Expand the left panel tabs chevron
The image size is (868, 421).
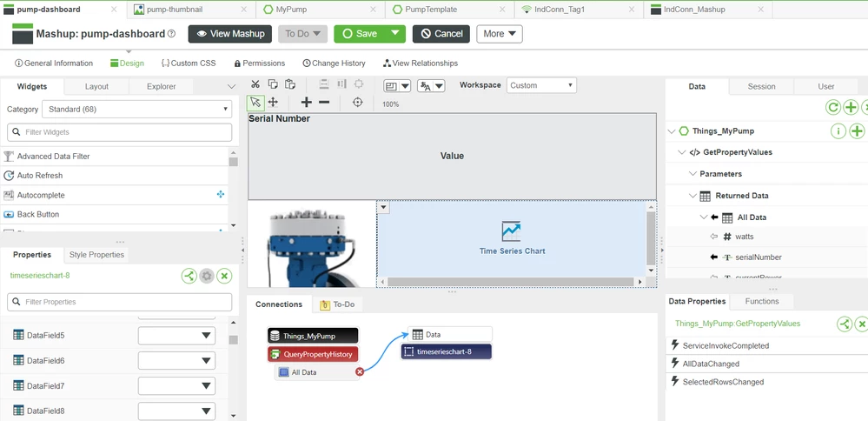point(232,86)
